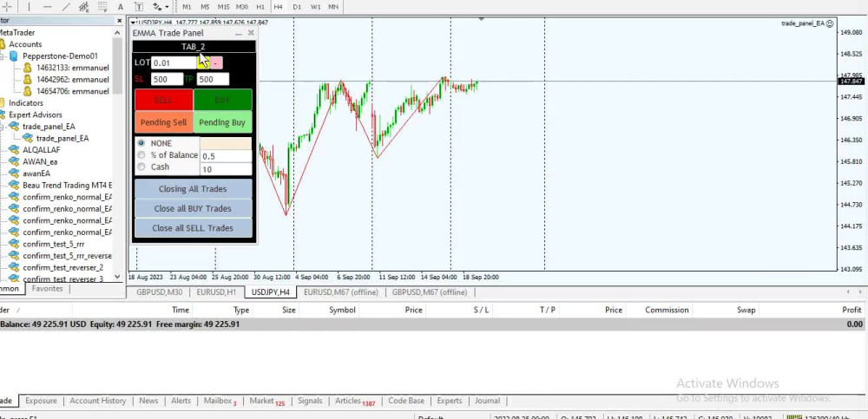
Task: Close the Navigator panel
Action: pos(119,21)
